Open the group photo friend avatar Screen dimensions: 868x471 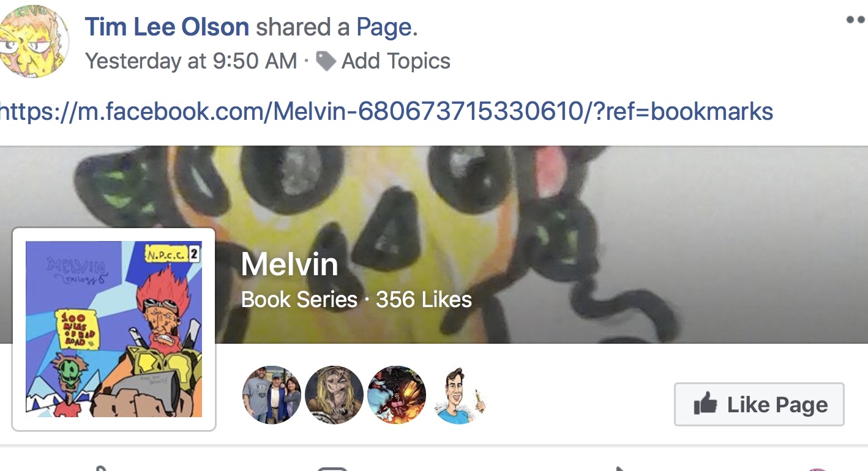click(272, 395)
